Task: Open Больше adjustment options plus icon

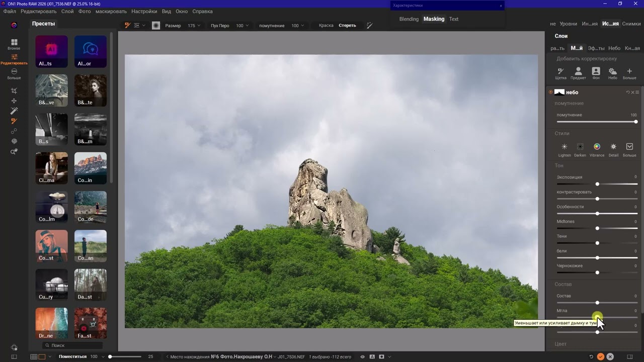Action: [629, 73]
